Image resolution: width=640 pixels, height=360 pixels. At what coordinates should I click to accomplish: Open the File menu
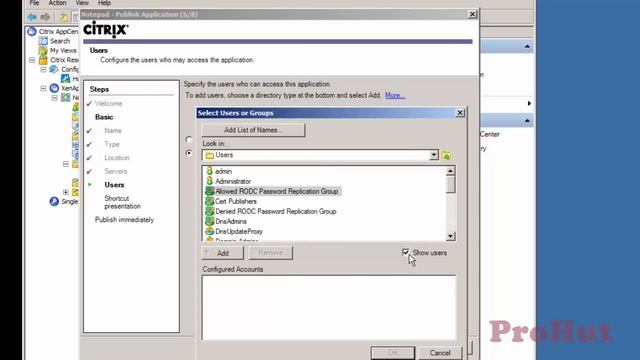point(34,3)
